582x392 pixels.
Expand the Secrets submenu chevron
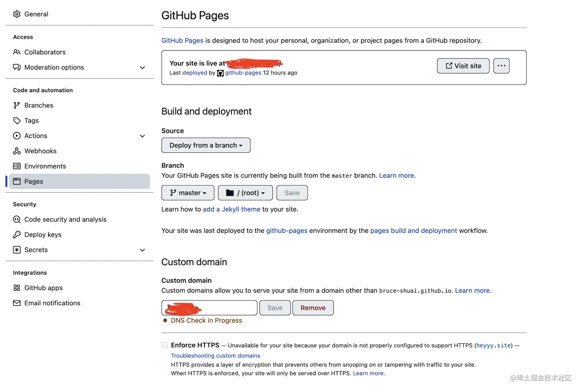(x=142, y=250)
